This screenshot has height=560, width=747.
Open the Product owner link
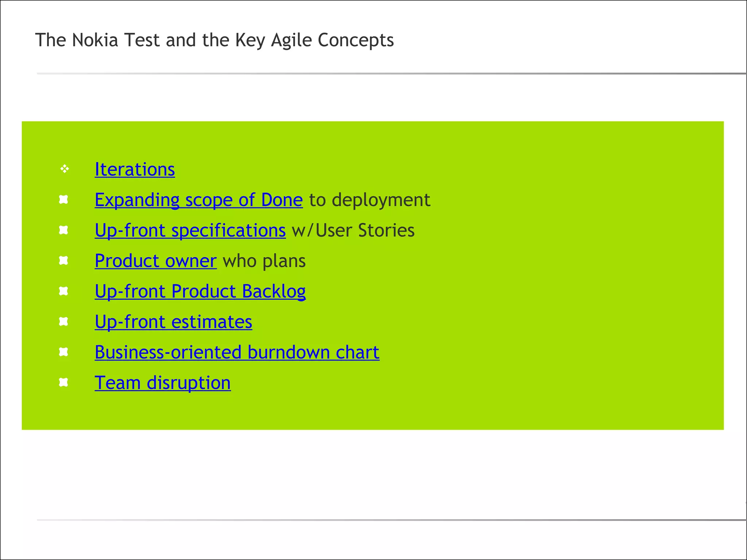(x=155, y=261)
